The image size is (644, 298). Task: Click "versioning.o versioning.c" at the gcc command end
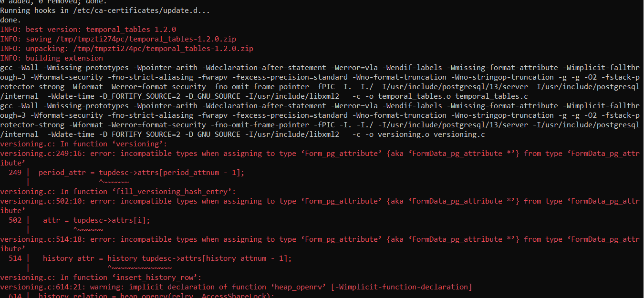point(430,134)
